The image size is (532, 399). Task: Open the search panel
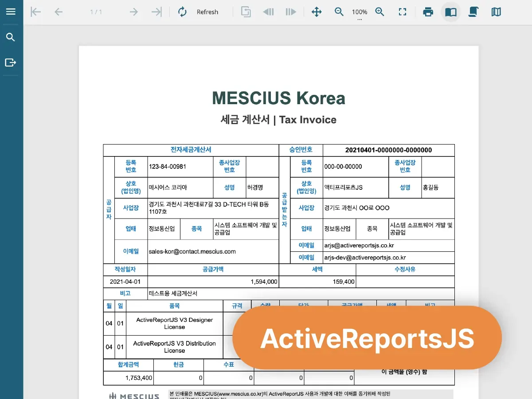[x=11, y=37]
